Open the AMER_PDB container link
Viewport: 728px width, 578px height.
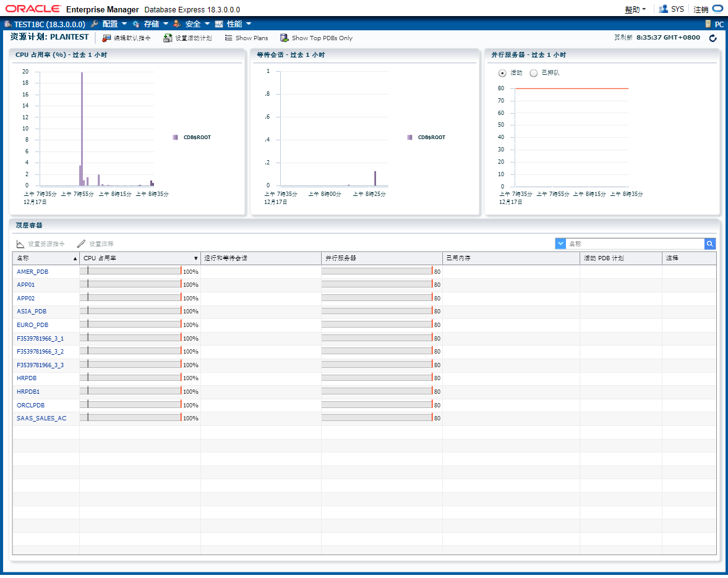[33, 272]
